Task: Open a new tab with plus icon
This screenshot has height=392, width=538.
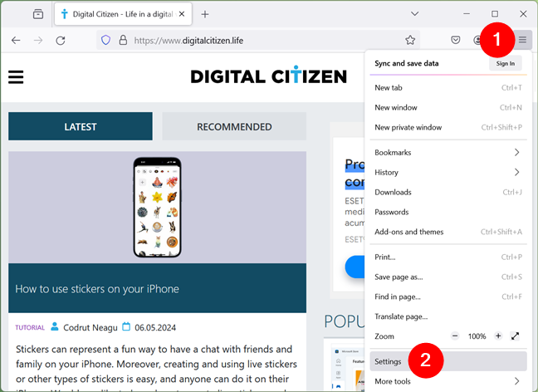Action: [205, 14]
